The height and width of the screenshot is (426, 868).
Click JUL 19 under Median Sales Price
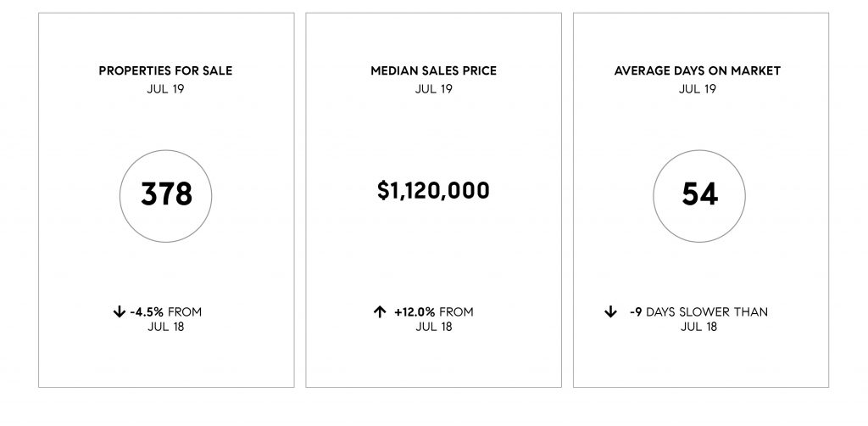tap(433, 88)
